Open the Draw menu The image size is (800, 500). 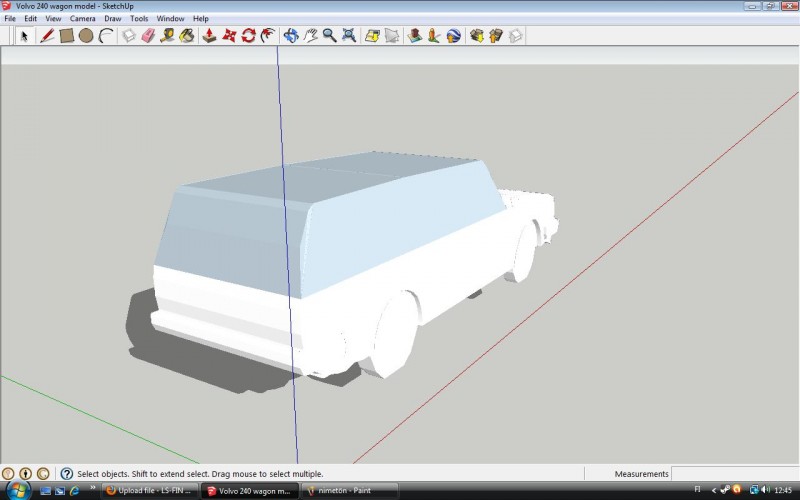113,18
